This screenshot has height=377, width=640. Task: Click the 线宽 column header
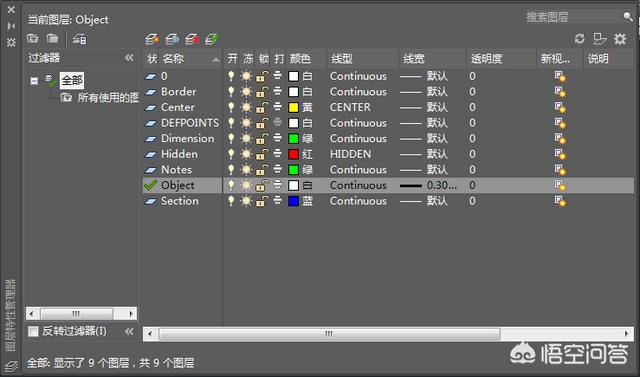pos(413,59)
